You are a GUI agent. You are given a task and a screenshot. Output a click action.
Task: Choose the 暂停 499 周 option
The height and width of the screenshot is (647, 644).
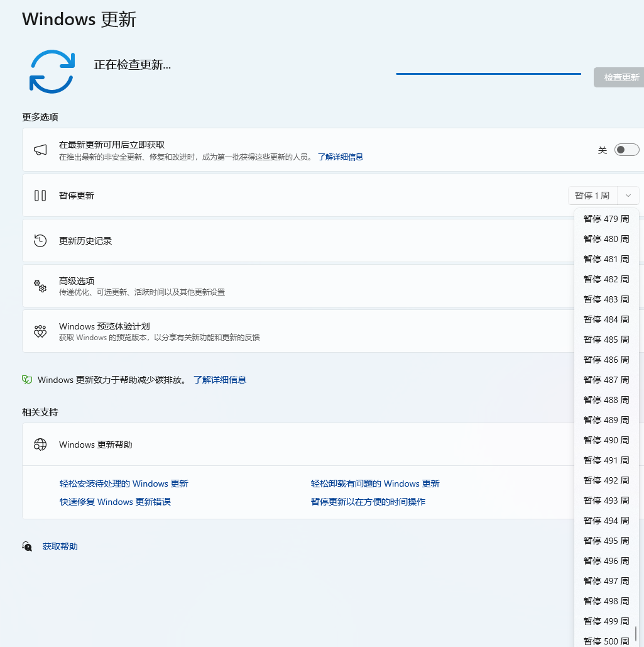click(x=606, y=621)
